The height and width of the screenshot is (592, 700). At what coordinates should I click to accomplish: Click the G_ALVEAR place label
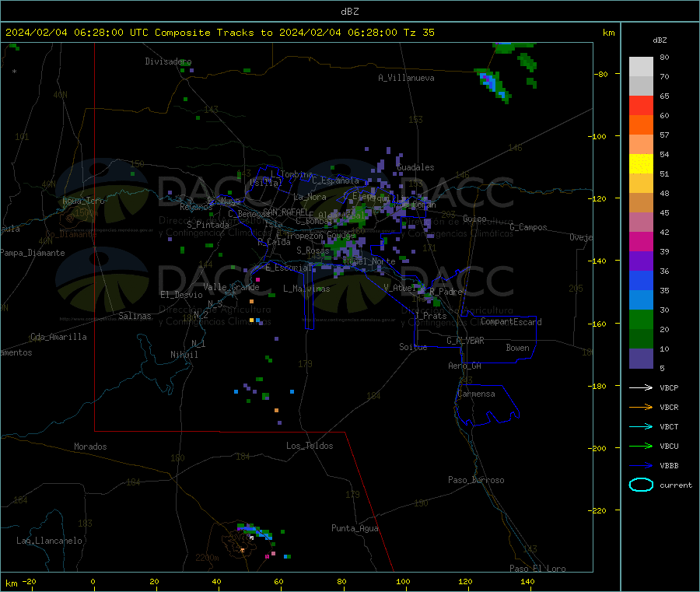click(x=465, y=341)
